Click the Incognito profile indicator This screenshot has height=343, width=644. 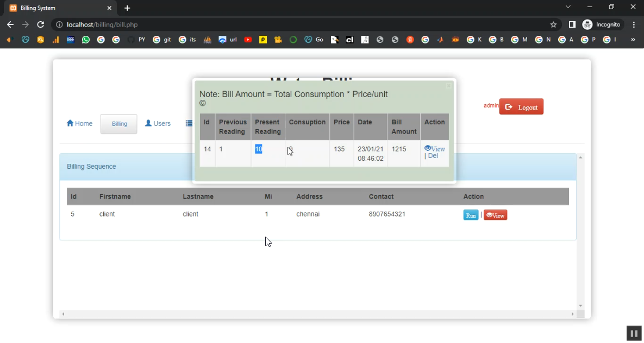pyautogui.click(x=602, y=24)
